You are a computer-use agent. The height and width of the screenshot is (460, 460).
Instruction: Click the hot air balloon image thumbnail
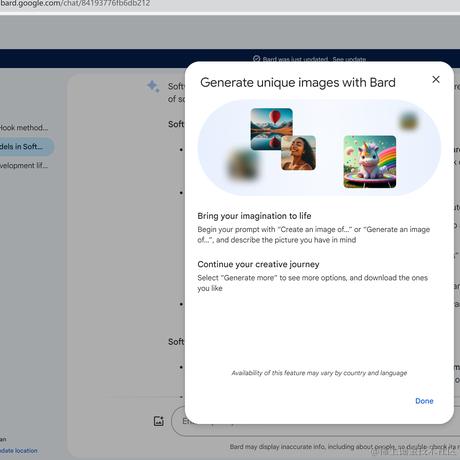(x=271, y=129)
